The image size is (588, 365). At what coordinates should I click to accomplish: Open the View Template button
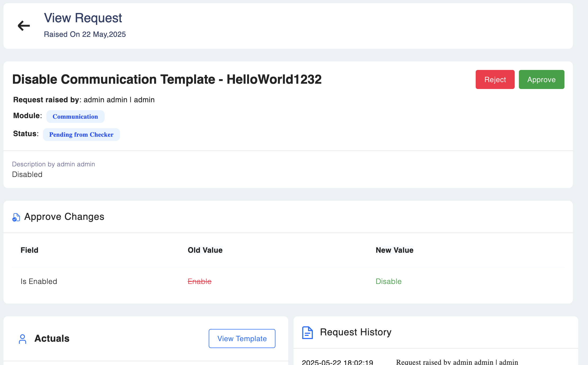[x=242, y=339]
